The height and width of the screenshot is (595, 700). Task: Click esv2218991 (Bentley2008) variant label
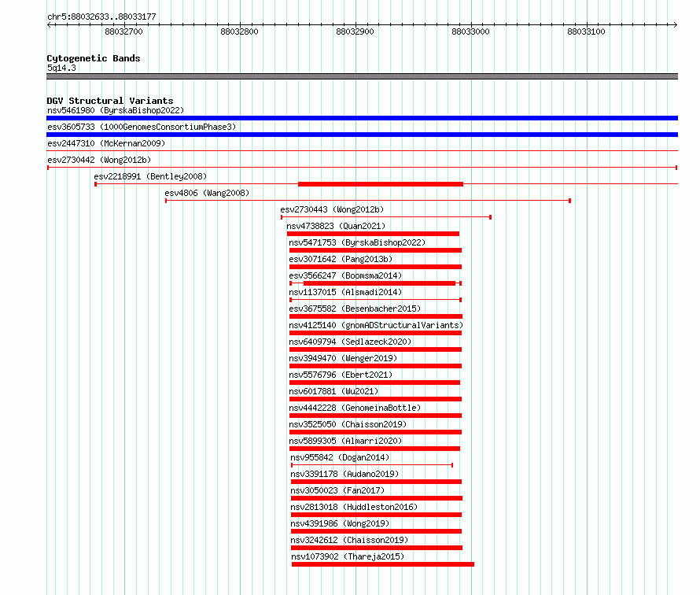pos(150,176)
